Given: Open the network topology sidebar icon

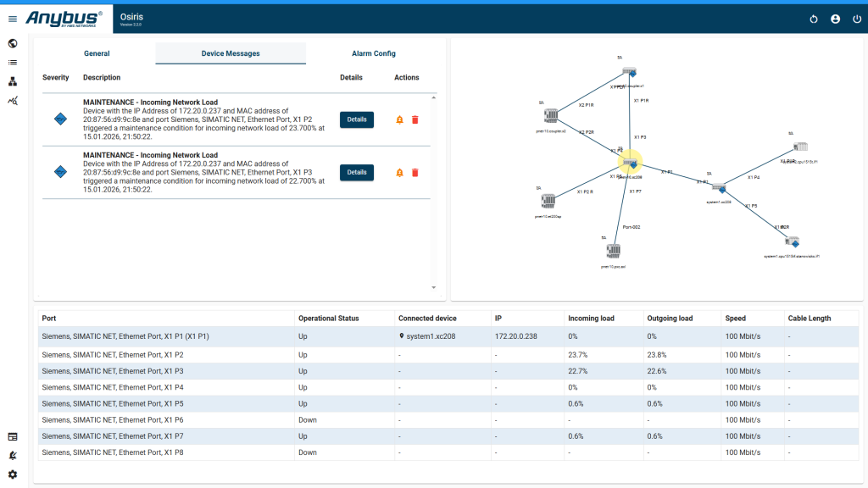Looking at the screenshot, I should pyautogui.click(x=12, y=82).
